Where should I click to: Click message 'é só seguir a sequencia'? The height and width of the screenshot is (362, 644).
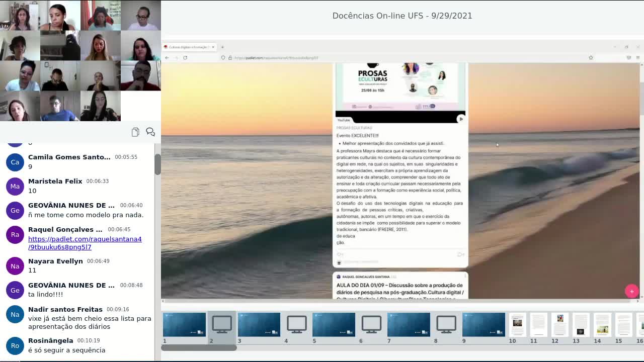pos(67,350)
